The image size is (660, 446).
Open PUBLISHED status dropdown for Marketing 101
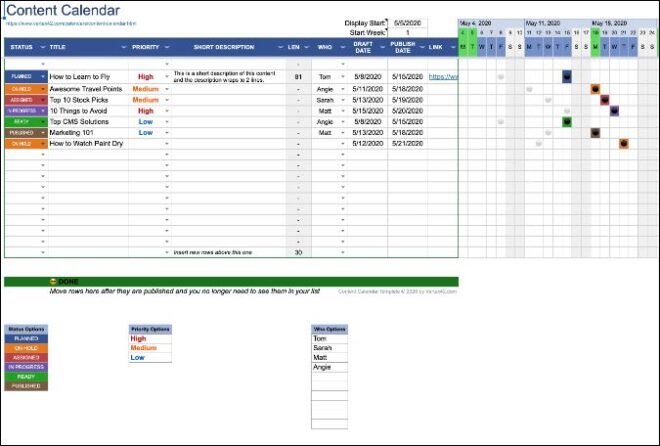[43, 133]
